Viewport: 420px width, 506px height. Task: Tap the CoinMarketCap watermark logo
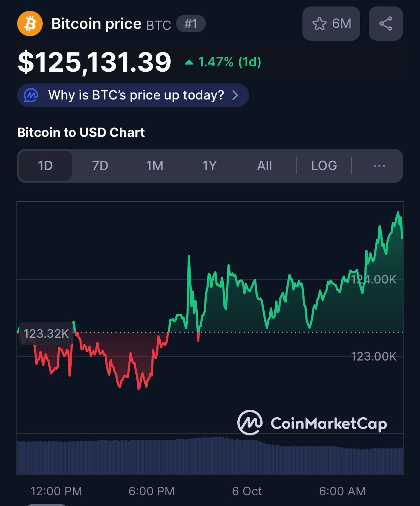tap(250, 423)
